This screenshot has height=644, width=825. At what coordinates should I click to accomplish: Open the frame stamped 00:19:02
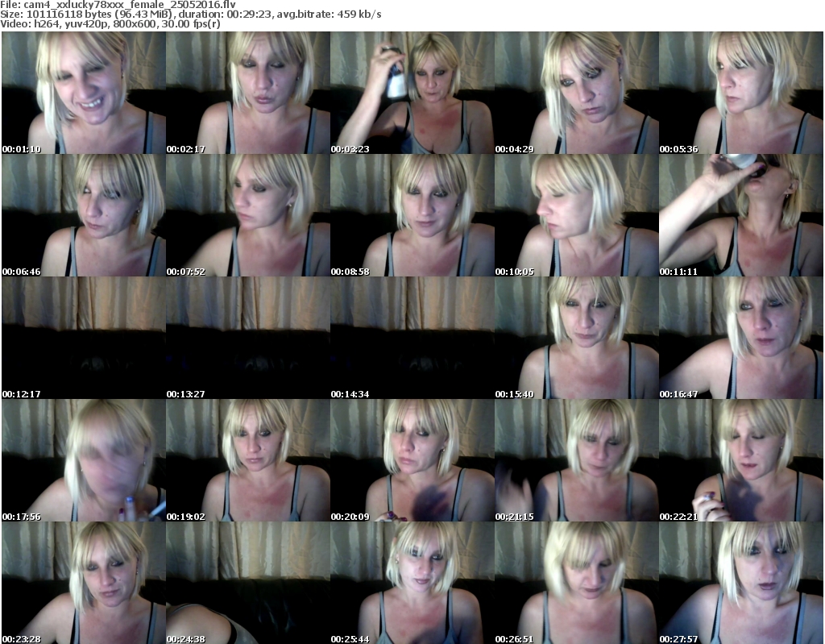[248, 460]
